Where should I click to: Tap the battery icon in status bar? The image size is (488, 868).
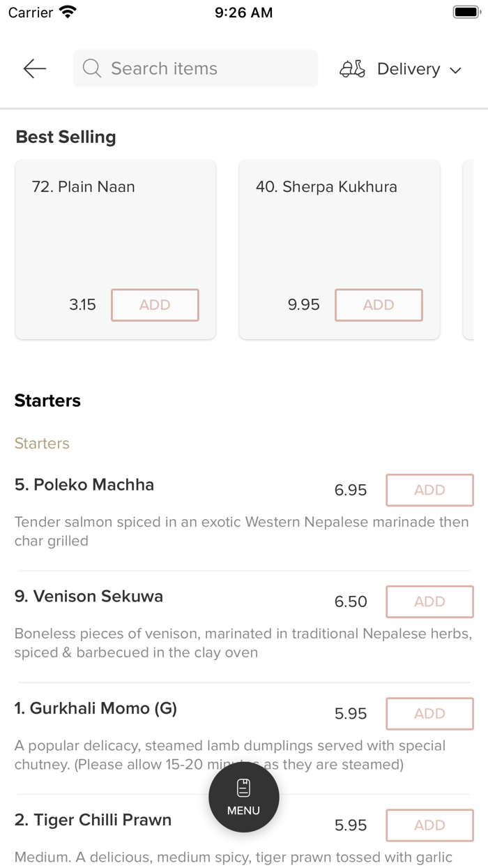[x=466, y=13]
